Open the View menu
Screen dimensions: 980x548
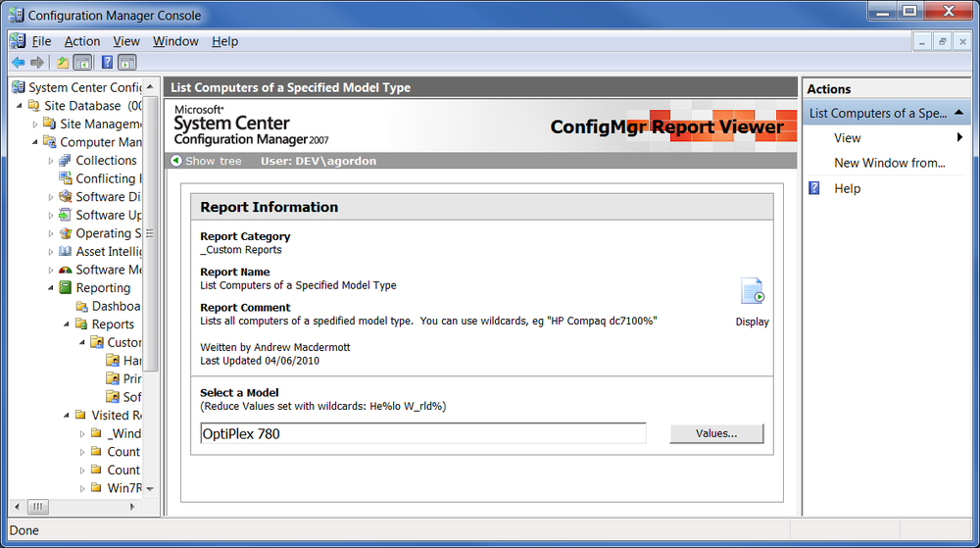[126, 41]
